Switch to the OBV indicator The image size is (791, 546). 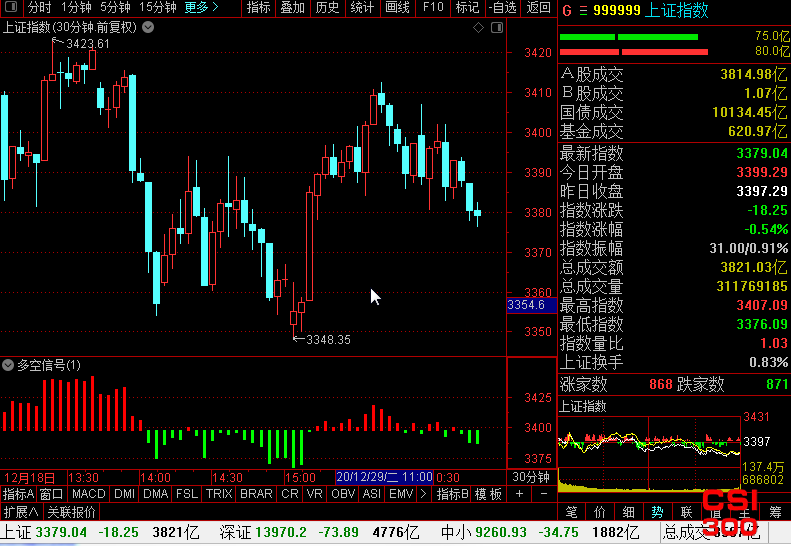(x=343, y=494)
